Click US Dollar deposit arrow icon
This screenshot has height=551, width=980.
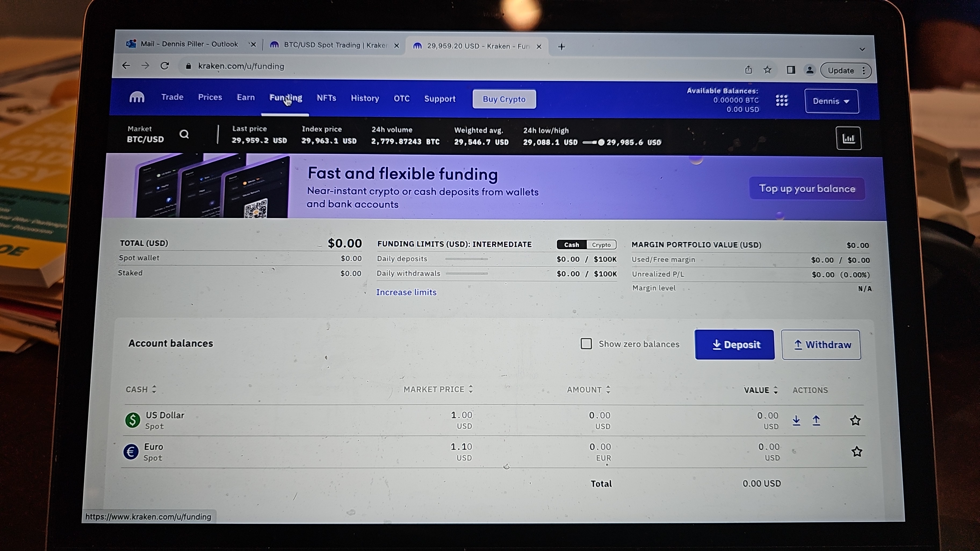[796, 420]
